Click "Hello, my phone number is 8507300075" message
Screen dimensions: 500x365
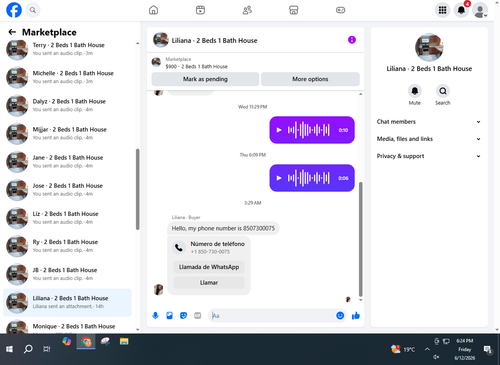tap(223, 228)
